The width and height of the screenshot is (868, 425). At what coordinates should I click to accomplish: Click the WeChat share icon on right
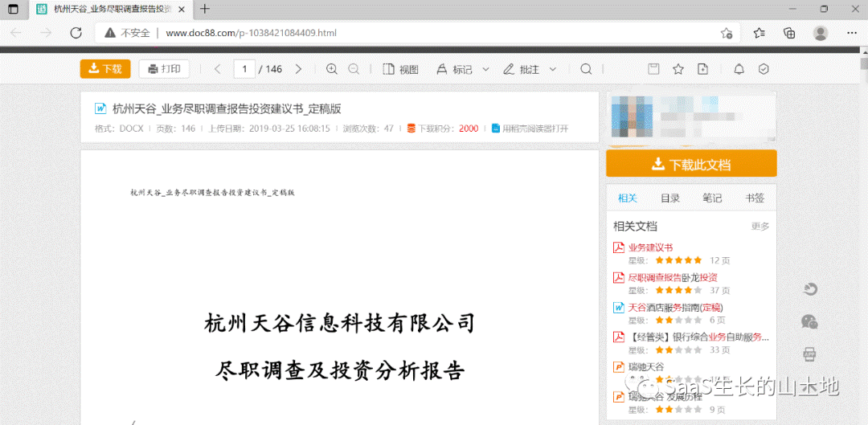(x=809, y=321)
